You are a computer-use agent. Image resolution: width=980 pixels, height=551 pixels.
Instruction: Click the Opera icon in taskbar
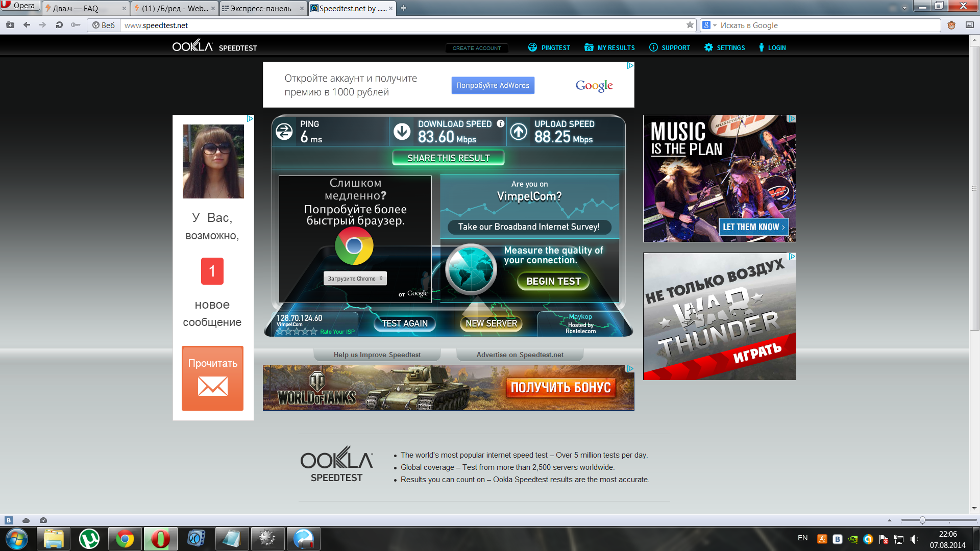(x=160, y=539)
